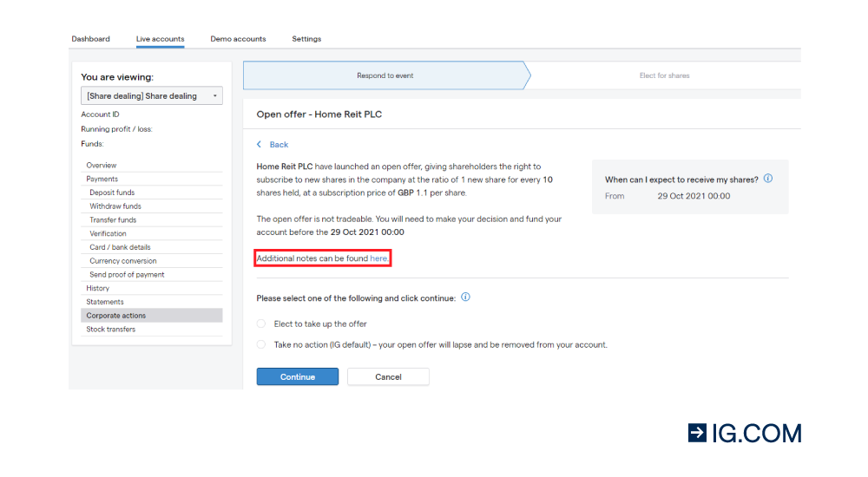This screenshot has height=477, width=868.
Task: Click the blue Continue button
Action: coord(297,377)
